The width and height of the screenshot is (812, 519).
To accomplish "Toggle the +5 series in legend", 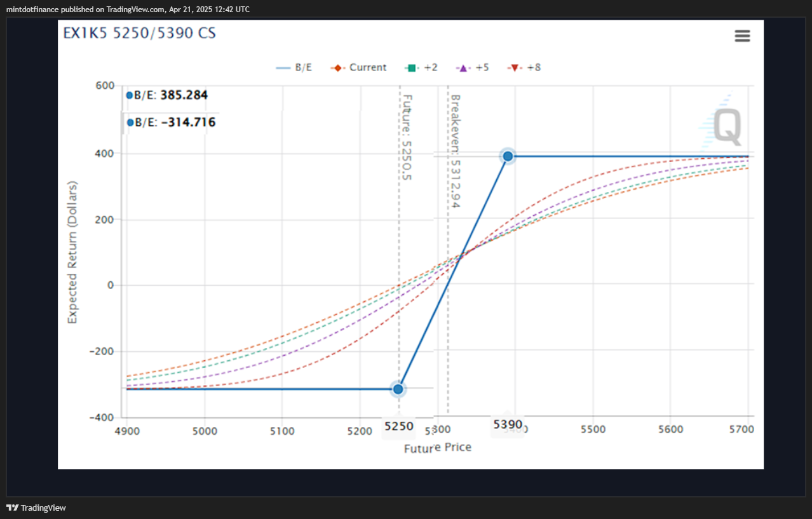I will point(472,67).
